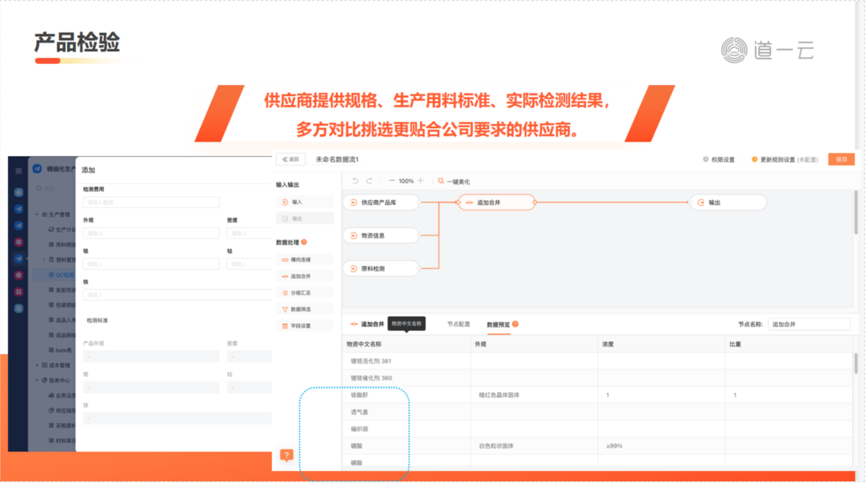Select 数据筛选 filter tool
Screen dimensions: 868x489
point(305,309)
